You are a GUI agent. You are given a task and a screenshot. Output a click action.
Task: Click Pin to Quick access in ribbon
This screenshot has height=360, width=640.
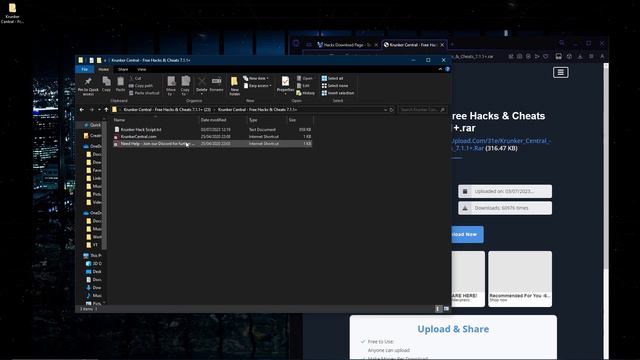tap(88, 86)
